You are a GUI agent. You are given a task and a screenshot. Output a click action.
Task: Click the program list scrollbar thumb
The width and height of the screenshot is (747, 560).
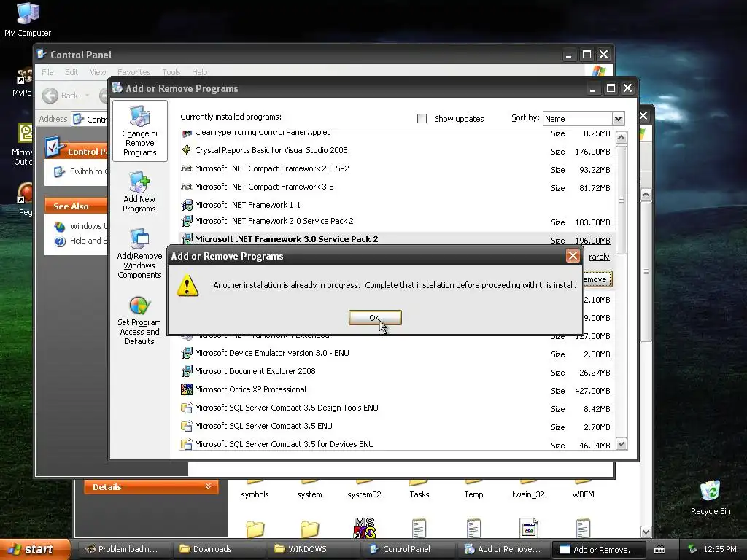(622, 200)
